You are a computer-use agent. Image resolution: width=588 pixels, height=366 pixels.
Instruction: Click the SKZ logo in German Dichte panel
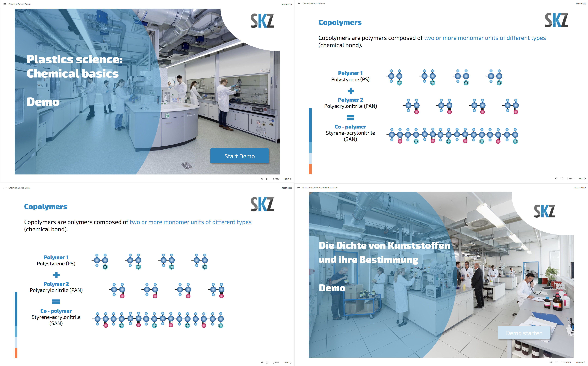pyautogui.click(x=545, y=211)
